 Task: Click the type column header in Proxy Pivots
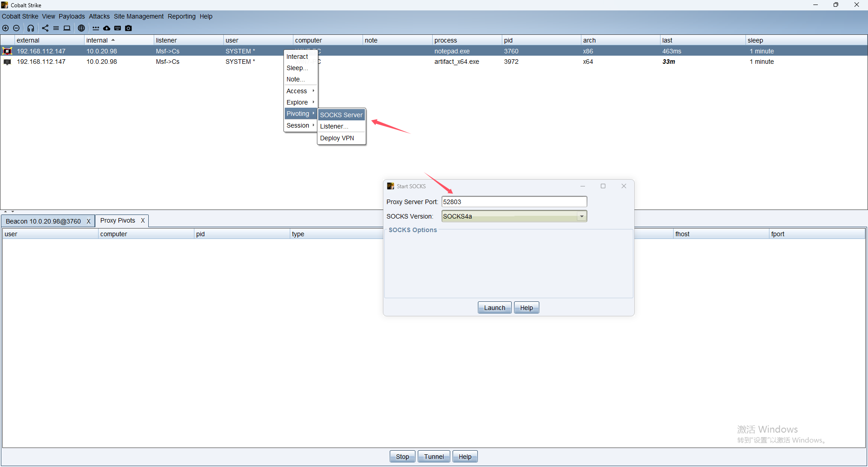click(x=336, y=234)
